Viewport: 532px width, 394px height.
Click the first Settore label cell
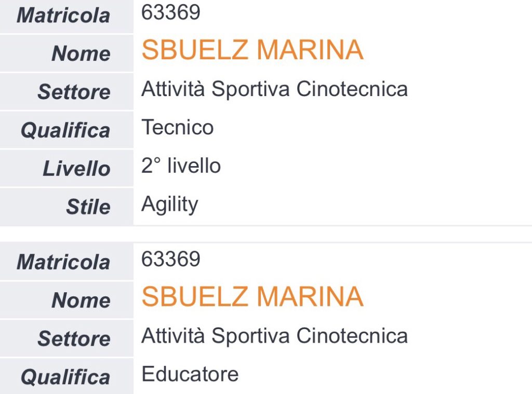pyautogui.click(x=66, y=91)
